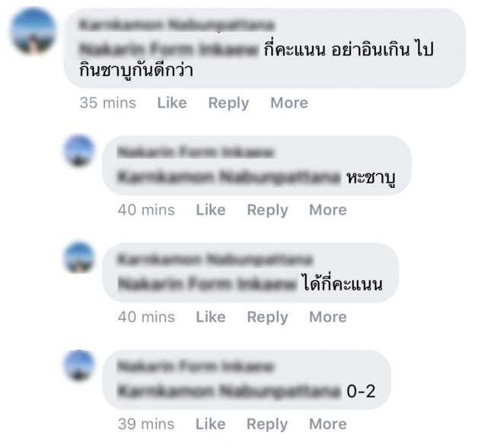Open More menu under ได้กี่คะแนน reply

pyautogui.click(x=328, y=316)
